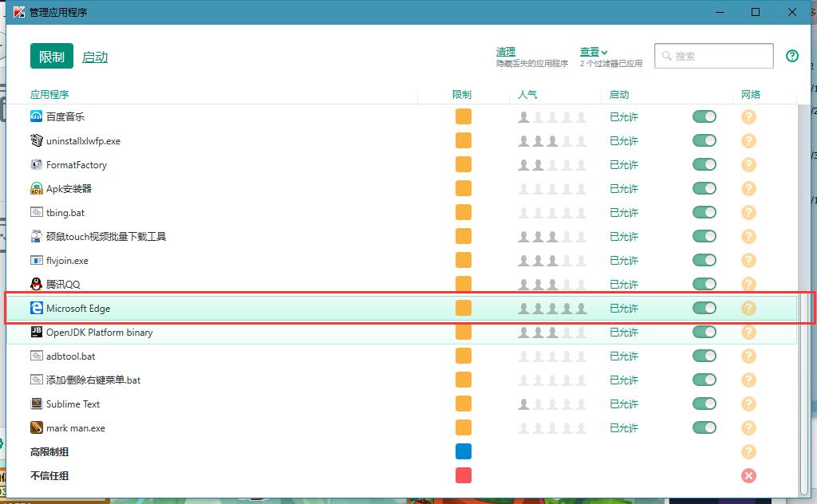Click the OpenJDK Platform binary icon

pyautogui.click(x=36, y=333)
